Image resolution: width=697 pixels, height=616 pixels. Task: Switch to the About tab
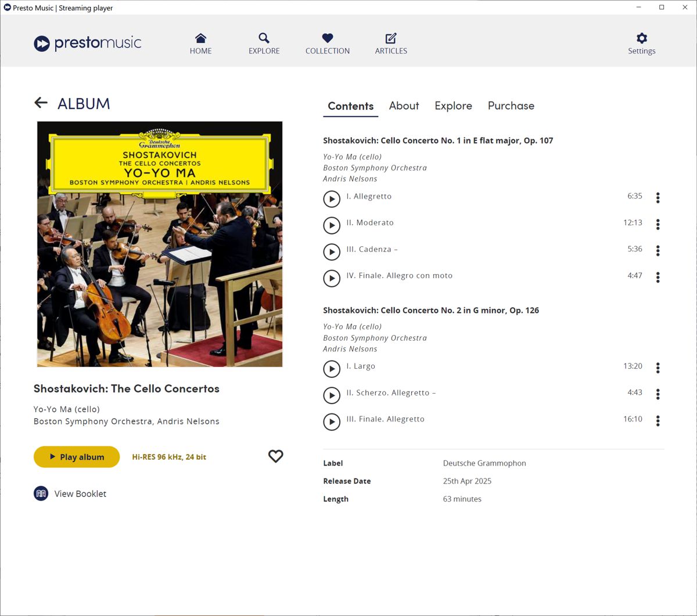tap(404, 106)
